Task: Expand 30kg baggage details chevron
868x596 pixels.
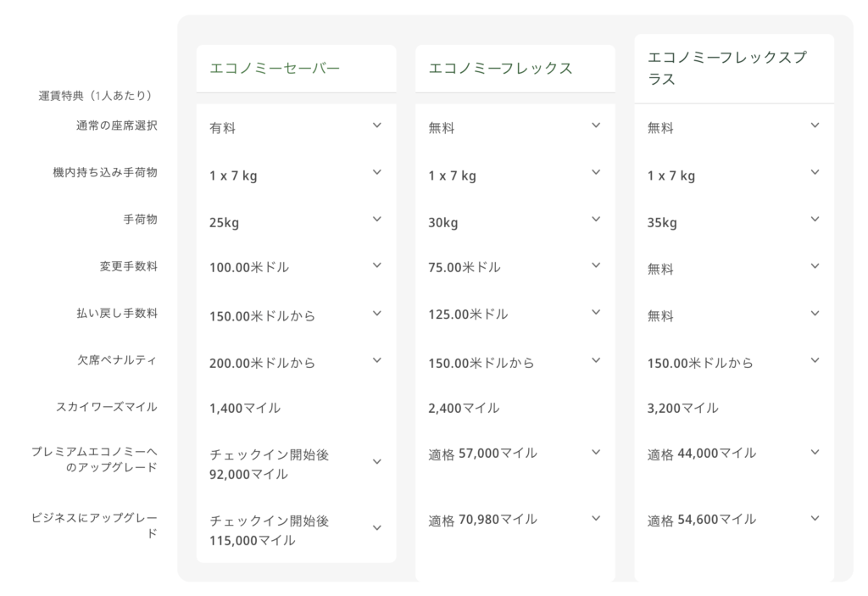Action: coord(596,220)
